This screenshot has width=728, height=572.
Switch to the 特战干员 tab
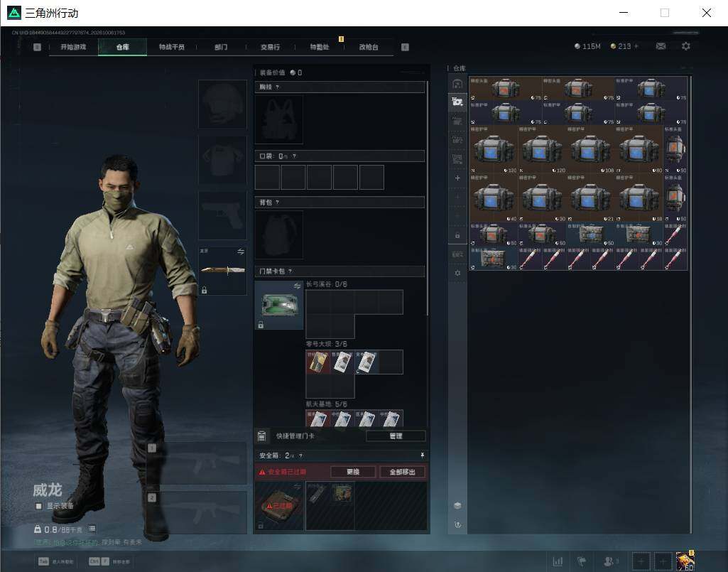[172, 47]
